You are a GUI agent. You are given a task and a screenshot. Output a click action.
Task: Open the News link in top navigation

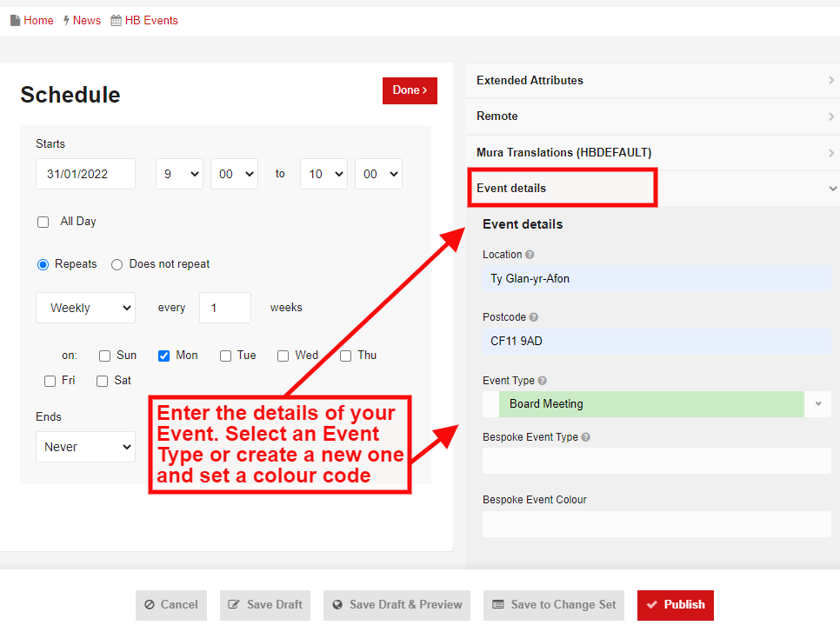coord(86,20)
